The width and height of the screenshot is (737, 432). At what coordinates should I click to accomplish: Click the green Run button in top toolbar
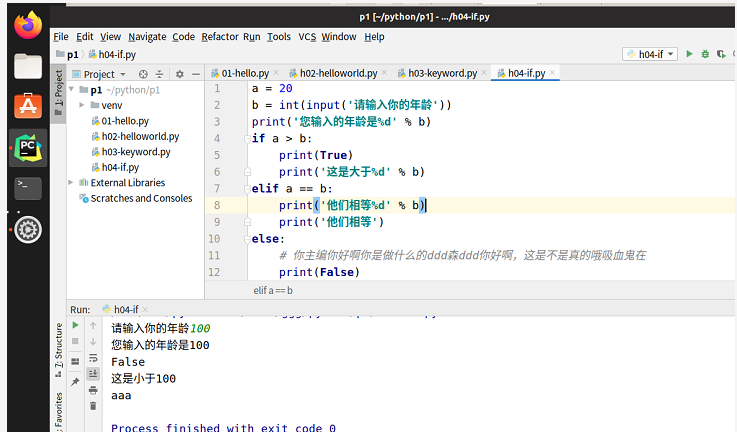689,54
